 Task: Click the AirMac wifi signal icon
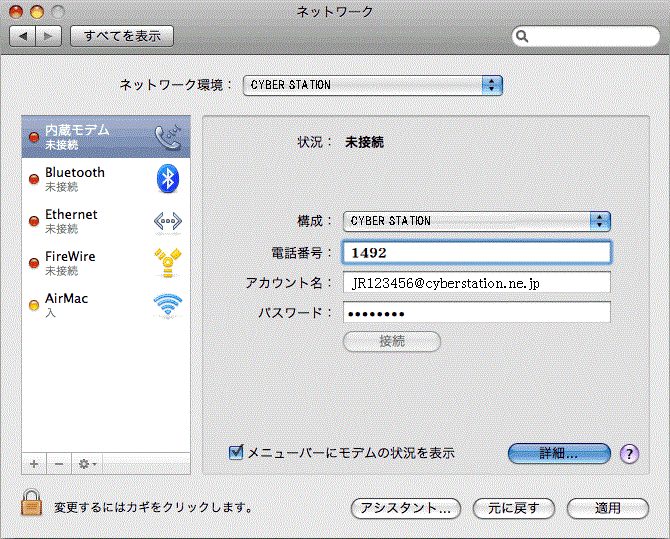click(168, 306)
